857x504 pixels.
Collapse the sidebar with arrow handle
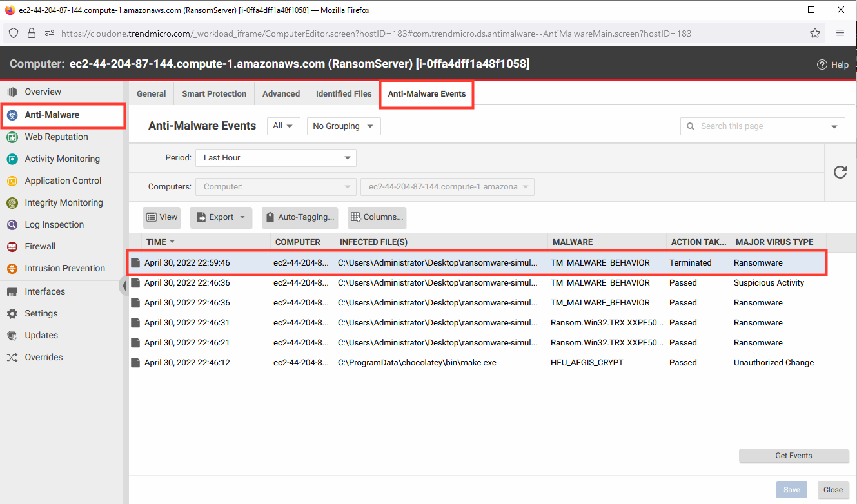(x=124, y=286)
